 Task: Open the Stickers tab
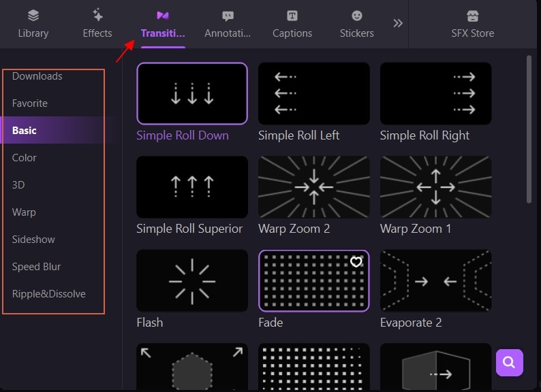click(x=357, y=24)
